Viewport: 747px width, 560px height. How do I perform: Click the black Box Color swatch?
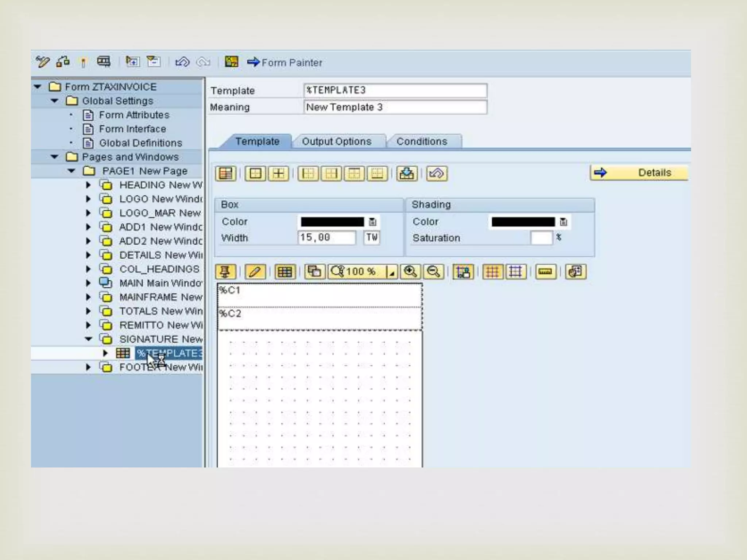(332, 222)
